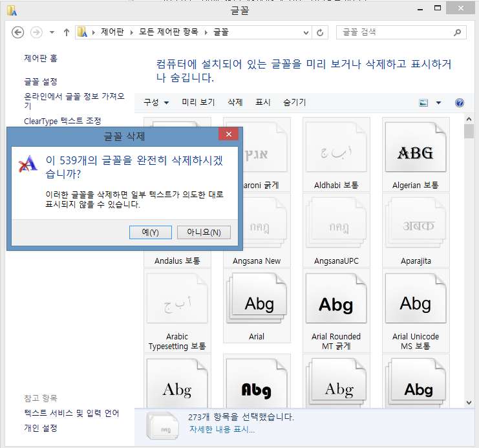The width and height of the screenshot is (479, 448).
Task: Open 텍스트 서비스 및 입력 언어 link
Action: point(72,413)
